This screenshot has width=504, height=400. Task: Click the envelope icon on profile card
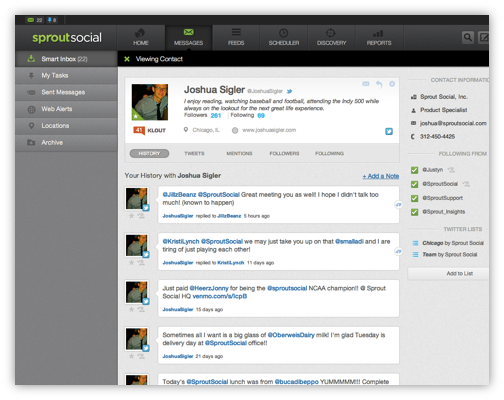click(x=366, y=84)
